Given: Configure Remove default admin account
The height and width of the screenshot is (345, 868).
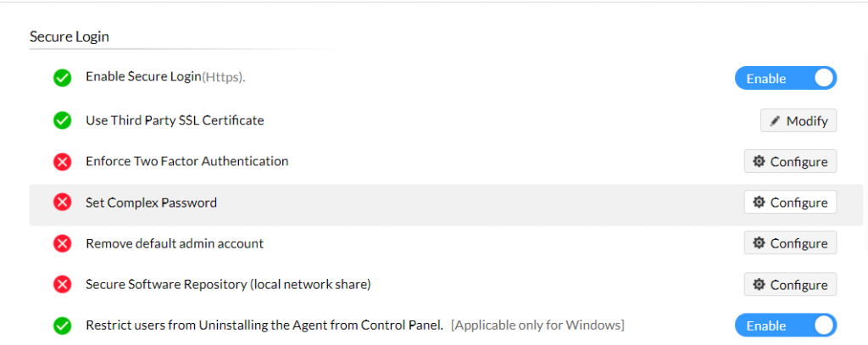Looking at the screenshot, I should 790,243.
